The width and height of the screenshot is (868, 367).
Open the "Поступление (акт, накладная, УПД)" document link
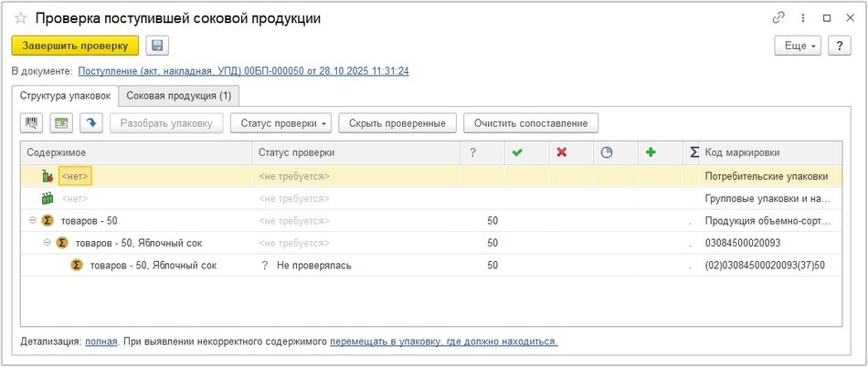click(243, 70)
